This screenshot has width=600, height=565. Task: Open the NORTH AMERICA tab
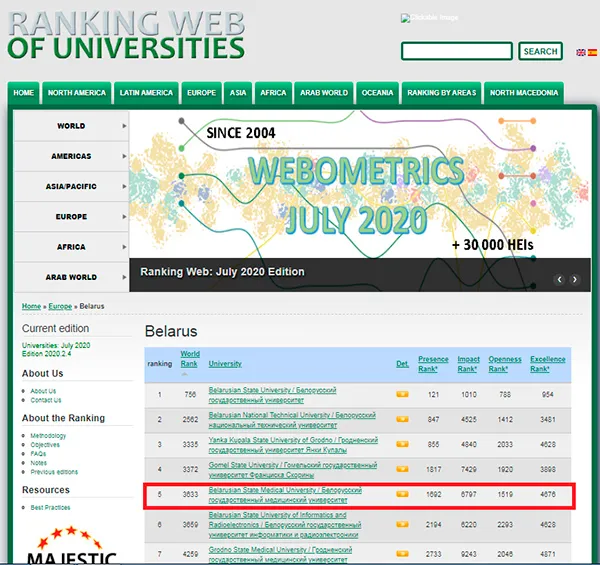[x=77, y=93]
